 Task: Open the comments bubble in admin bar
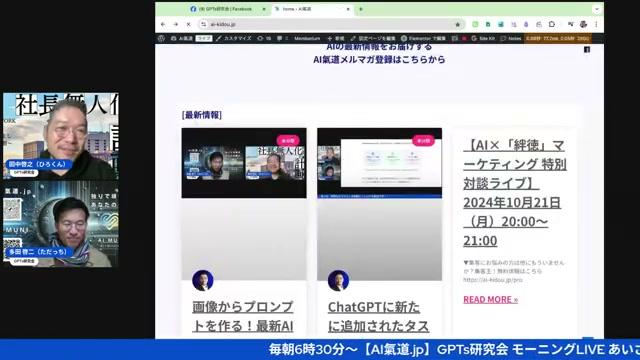[x=282, y=38]
